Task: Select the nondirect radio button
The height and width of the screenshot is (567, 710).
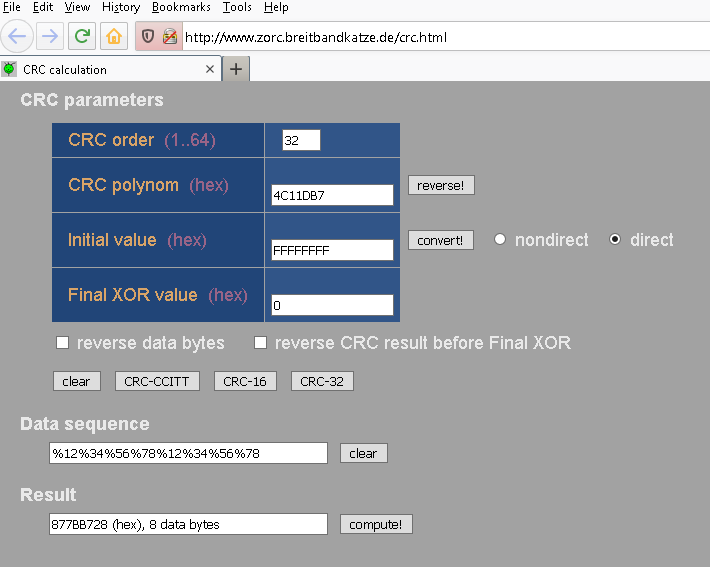Action: click(499, 239)
